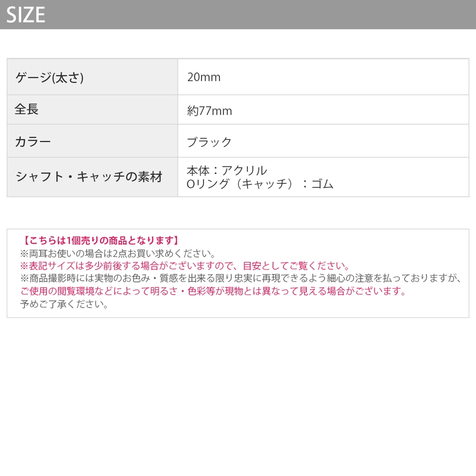Click the "ゲージ(太さ)" label cell
The width and height of the screenshot is (476, 476).
50,77
